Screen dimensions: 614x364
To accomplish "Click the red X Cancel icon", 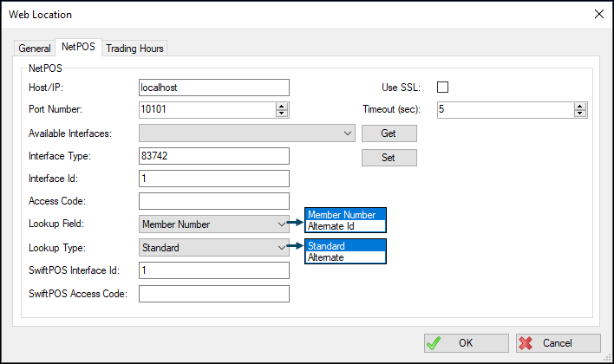I will (x=526, y=343).
